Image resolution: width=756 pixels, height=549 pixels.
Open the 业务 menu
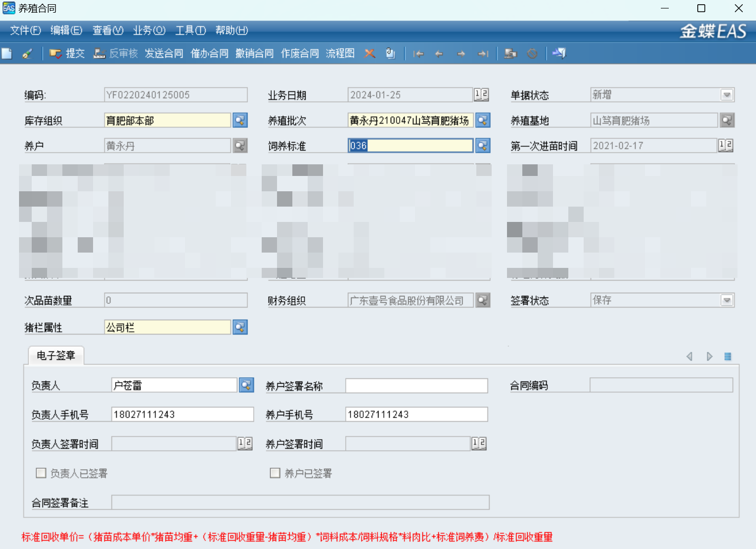pyautogui.click(x=149, y=30)
